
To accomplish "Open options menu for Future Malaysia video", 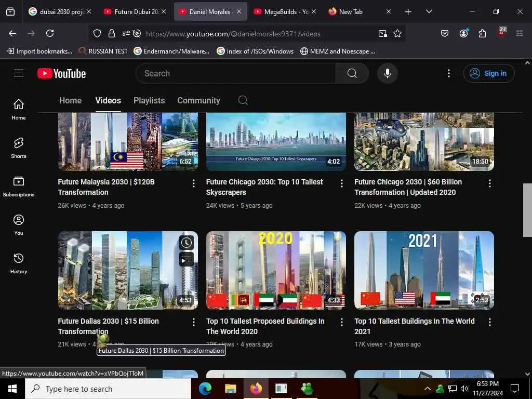I will (194, 183).
